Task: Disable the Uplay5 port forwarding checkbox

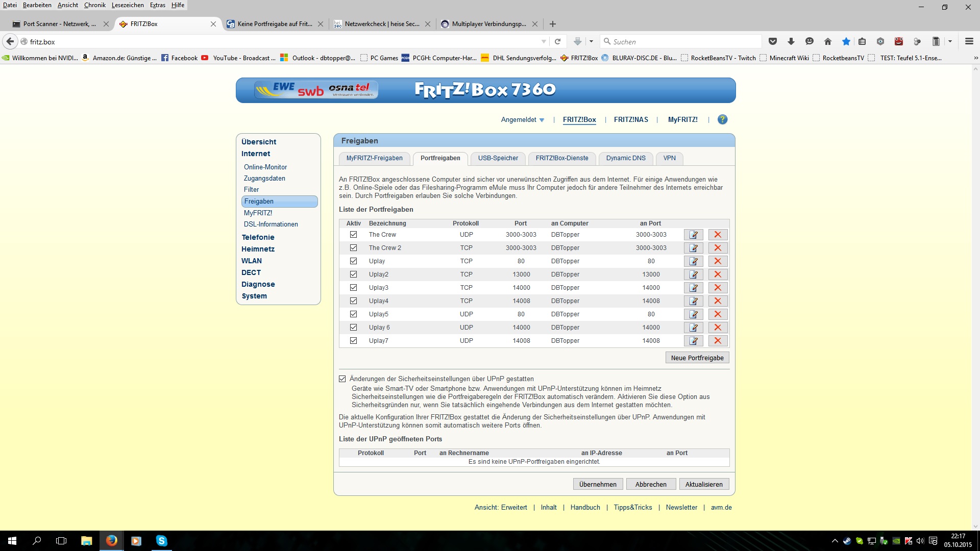Action: (x=353, y=314)
